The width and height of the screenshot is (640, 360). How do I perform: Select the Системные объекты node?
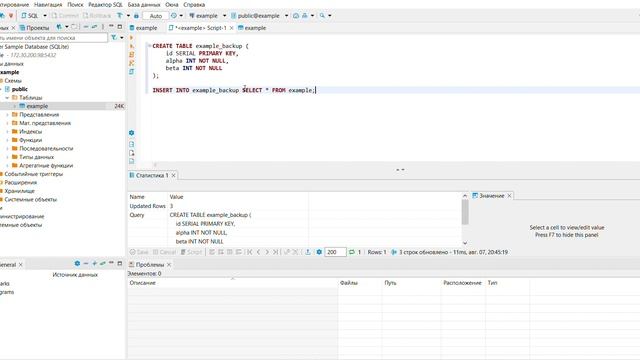(31, 200)
